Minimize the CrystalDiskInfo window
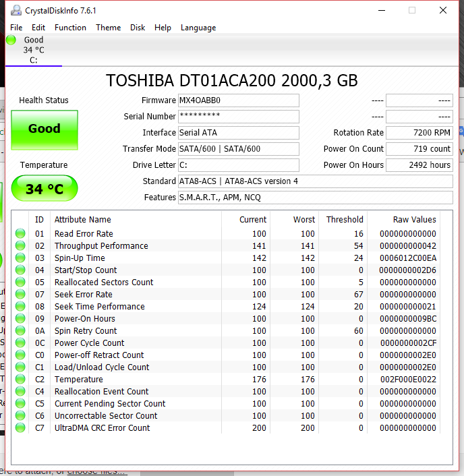This screenshot has height=476, width=464. 382,10
